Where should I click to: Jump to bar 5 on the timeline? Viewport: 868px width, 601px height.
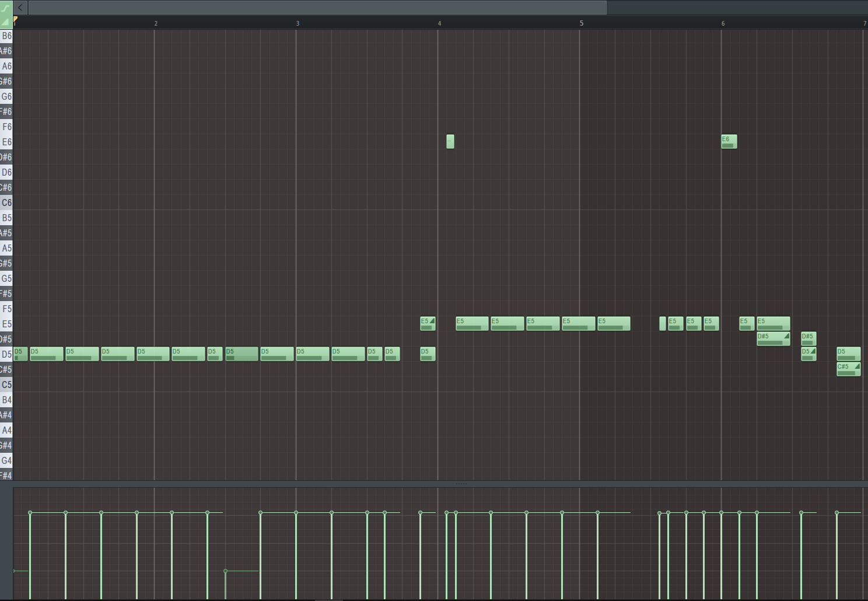coord(581,23)
